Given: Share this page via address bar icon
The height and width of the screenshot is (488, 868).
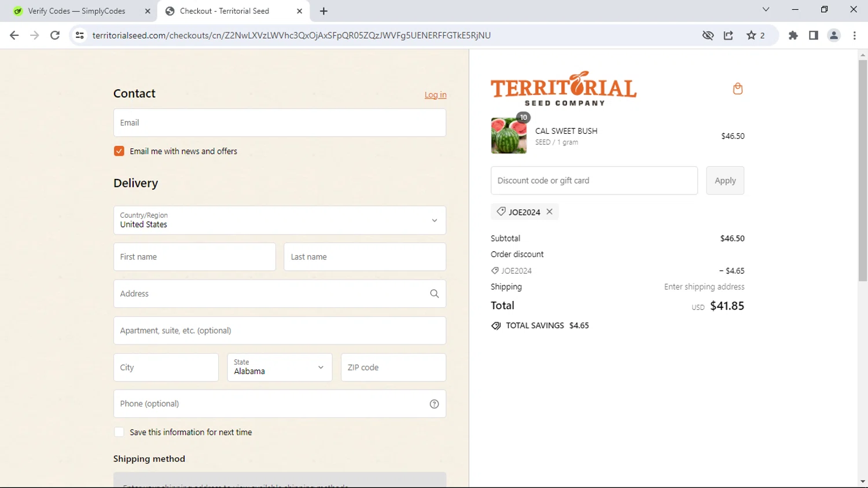Looking at the screenshot, I should click(x=729, y=35).
